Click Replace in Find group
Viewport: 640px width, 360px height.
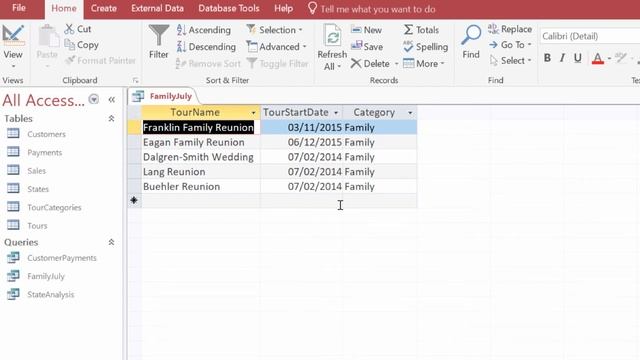pyautogui.click(x=510, y=29)
